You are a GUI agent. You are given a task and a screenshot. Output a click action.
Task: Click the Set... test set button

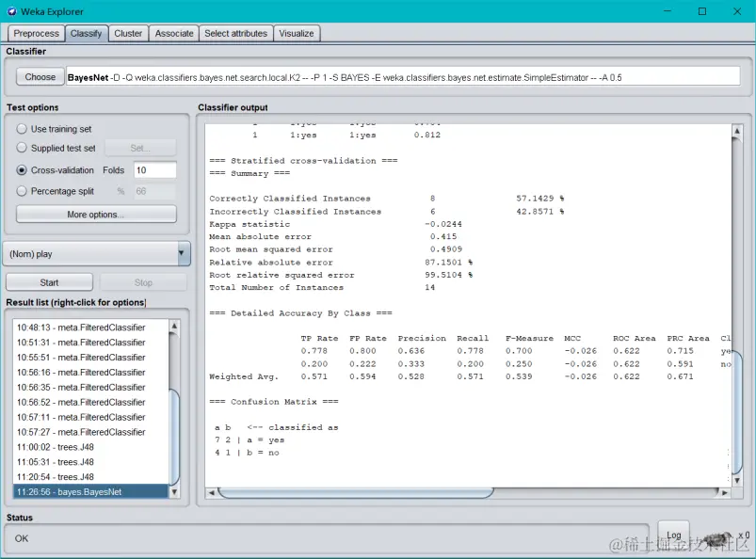click(140, 148)
